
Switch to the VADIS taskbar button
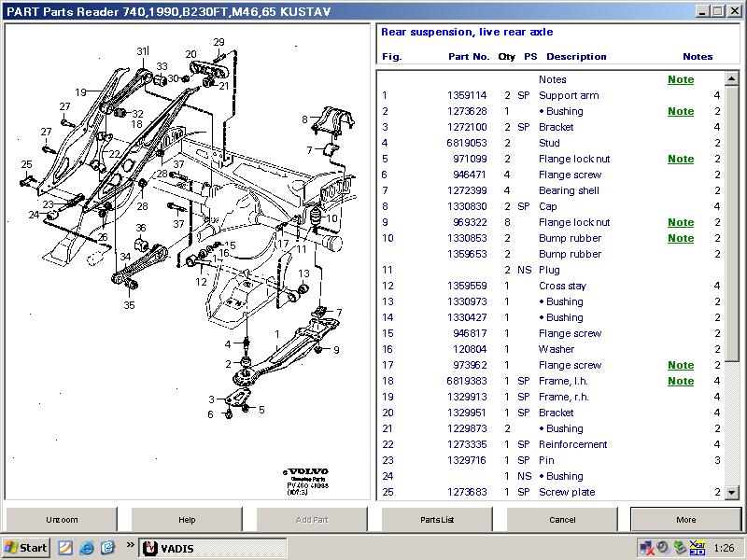point(213,548)
